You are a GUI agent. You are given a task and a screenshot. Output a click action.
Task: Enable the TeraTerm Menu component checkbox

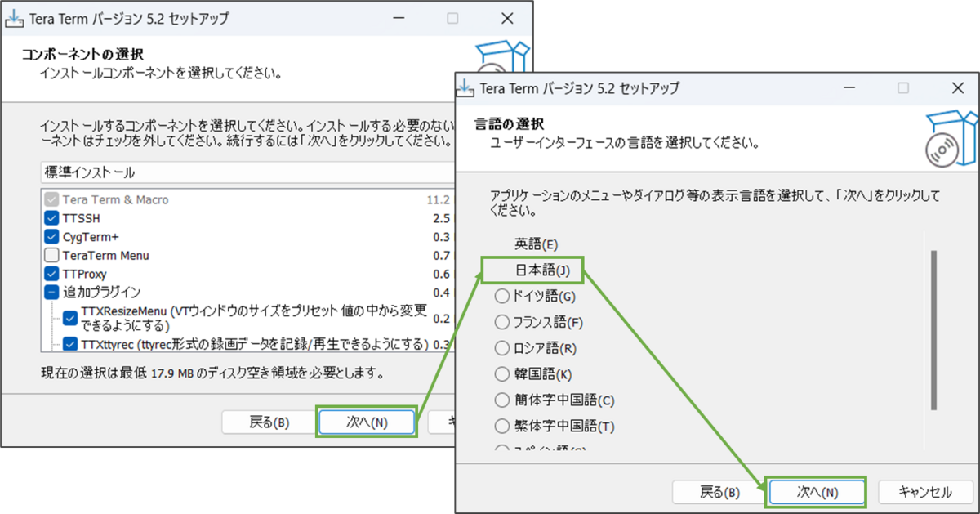click(51, 256)
